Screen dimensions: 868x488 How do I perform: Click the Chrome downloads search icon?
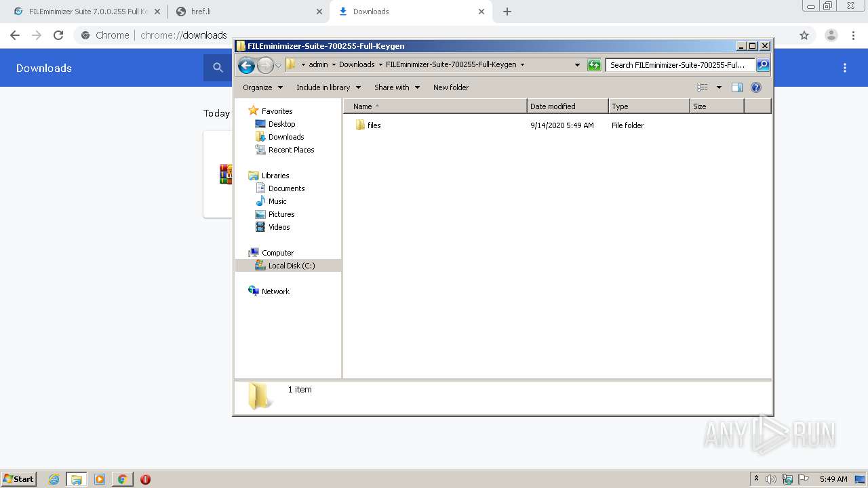point(218,68)
